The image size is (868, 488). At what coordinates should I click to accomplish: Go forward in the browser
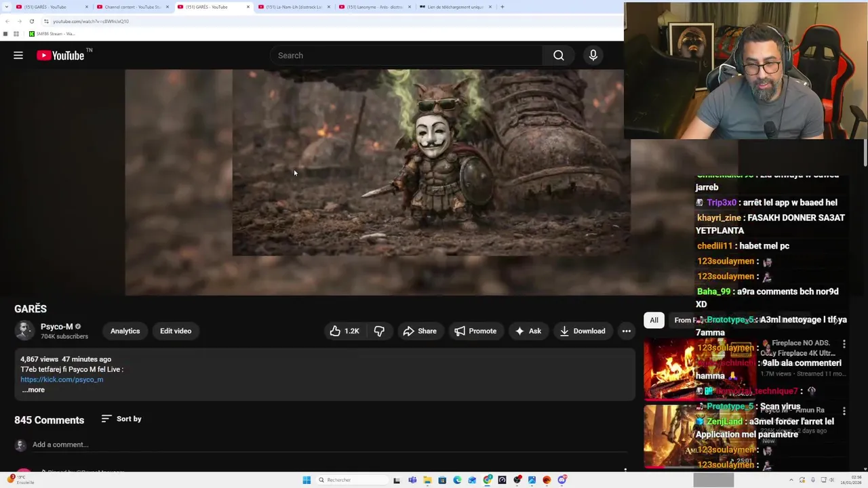(19, 21)
